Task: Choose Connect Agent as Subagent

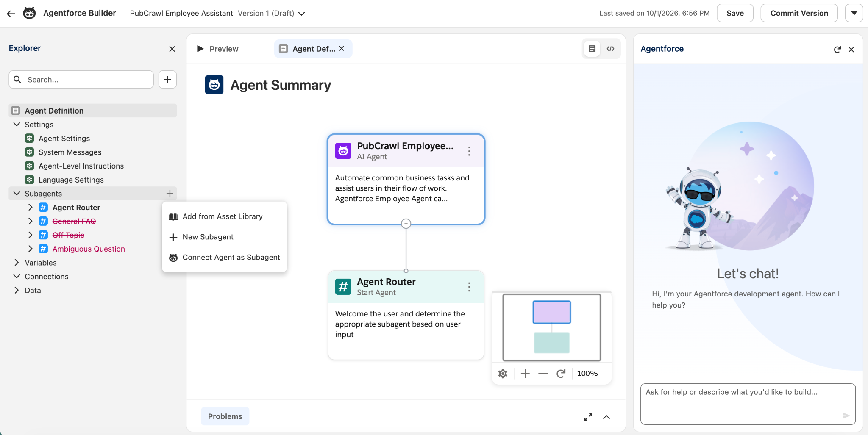Action: tap(224, 258)
